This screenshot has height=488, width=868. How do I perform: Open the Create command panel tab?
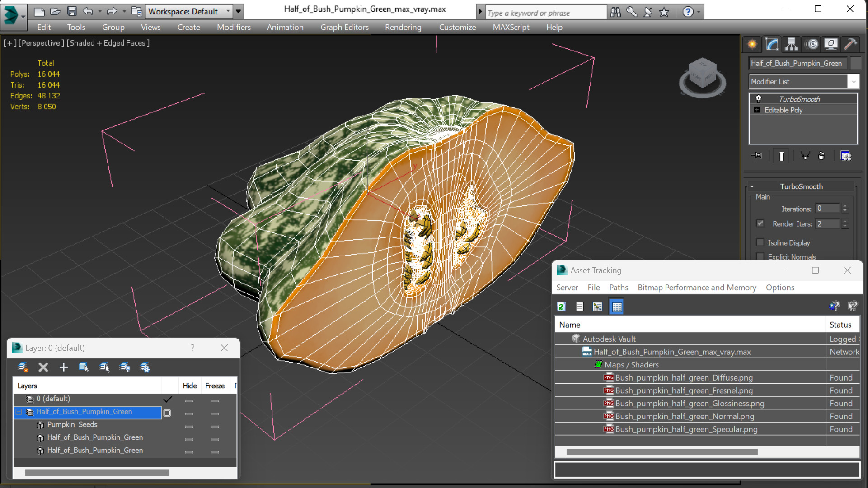pos(752,44)
